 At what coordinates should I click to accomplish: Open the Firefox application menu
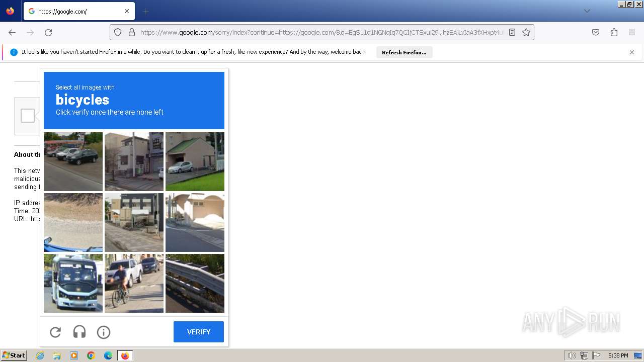coord(632,32)
